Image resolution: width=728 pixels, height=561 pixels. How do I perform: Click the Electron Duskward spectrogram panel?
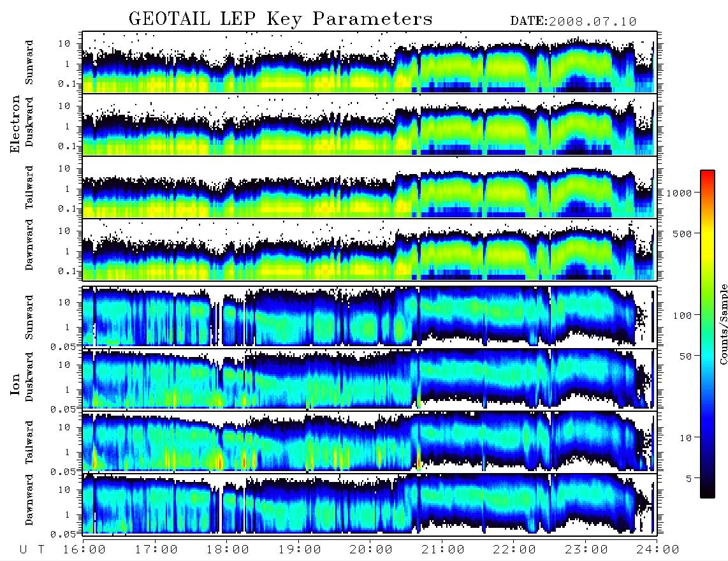370,124
